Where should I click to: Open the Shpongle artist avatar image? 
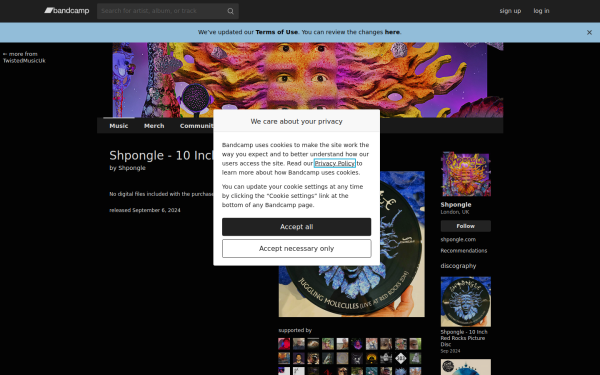pyautogui.click(x=466, y=174)
